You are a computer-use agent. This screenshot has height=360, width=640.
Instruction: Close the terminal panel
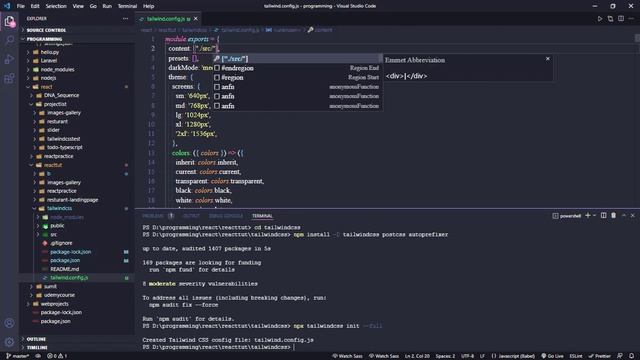[633, 216]
